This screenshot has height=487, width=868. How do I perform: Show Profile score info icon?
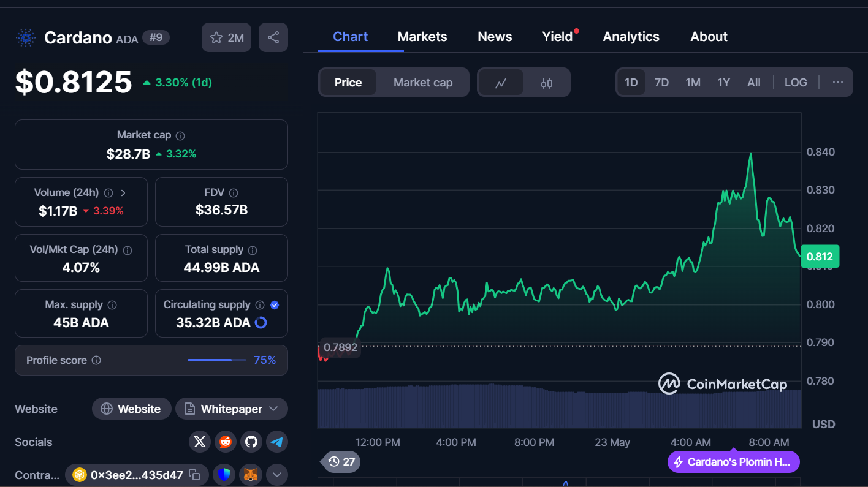pyautogui.click(x=96, y=360)
